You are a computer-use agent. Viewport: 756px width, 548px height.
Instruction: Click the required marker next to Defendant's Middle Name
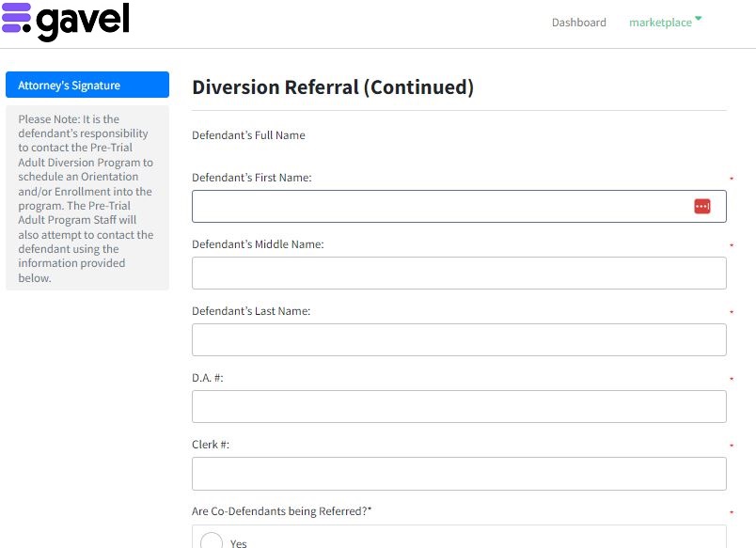tap(731, 244)
